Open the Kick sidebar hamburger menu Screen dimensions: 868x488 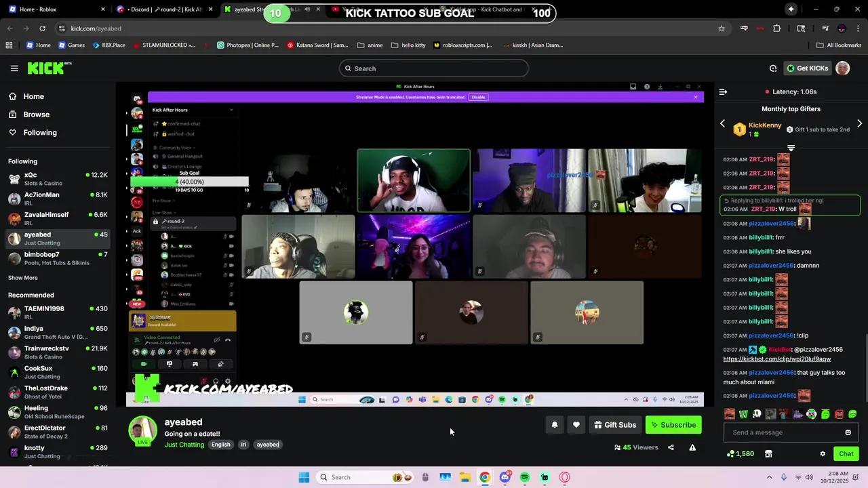[x=14, y=68]
